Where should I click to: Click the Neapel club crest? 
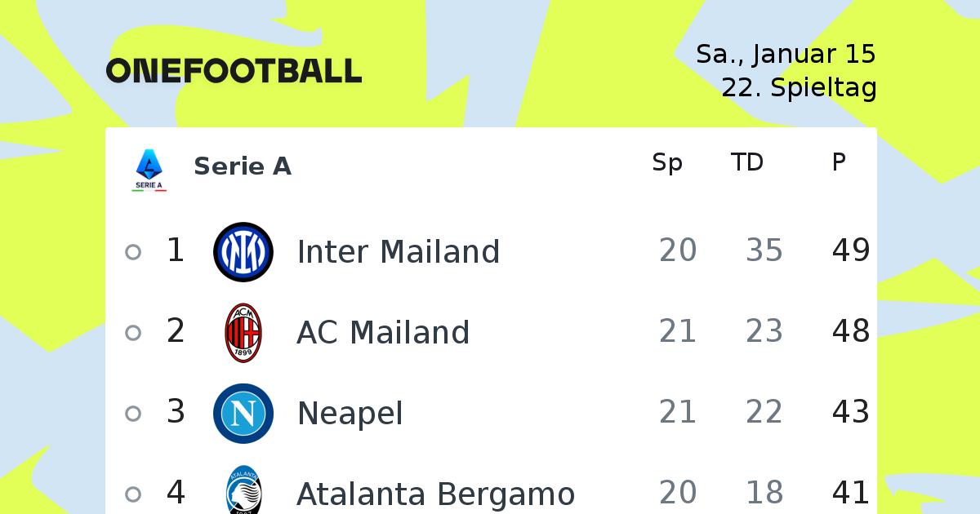coord(243,414)
